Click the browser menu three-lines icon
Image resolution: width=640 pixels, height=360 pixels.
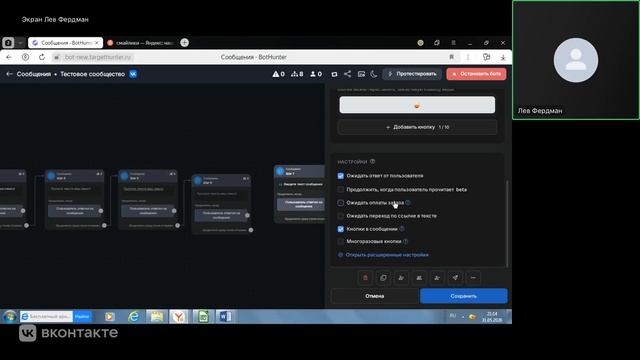click(453, 42)
